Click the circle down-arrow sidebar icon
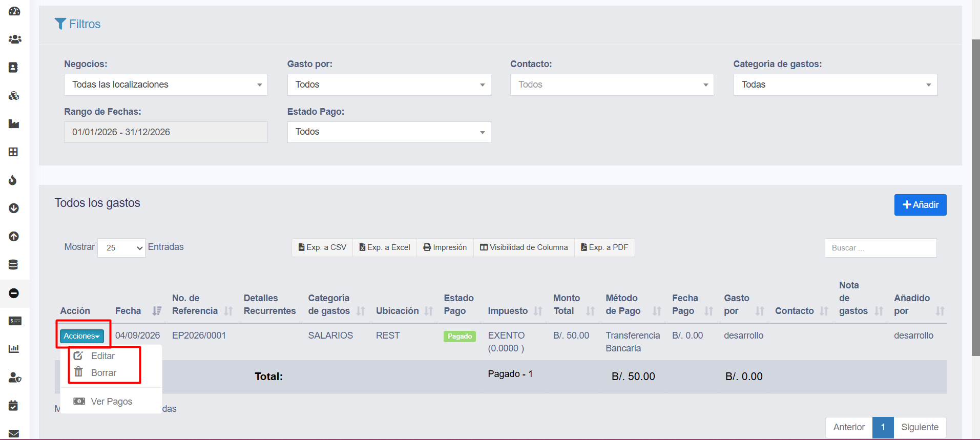 click(14, 208)
